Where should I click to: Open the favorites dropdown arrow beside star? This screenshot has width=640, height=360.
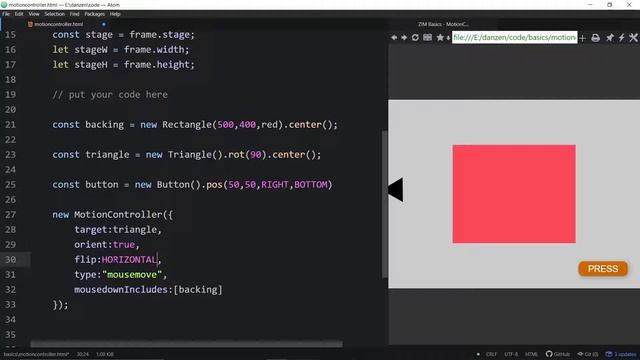pos(448,38)
